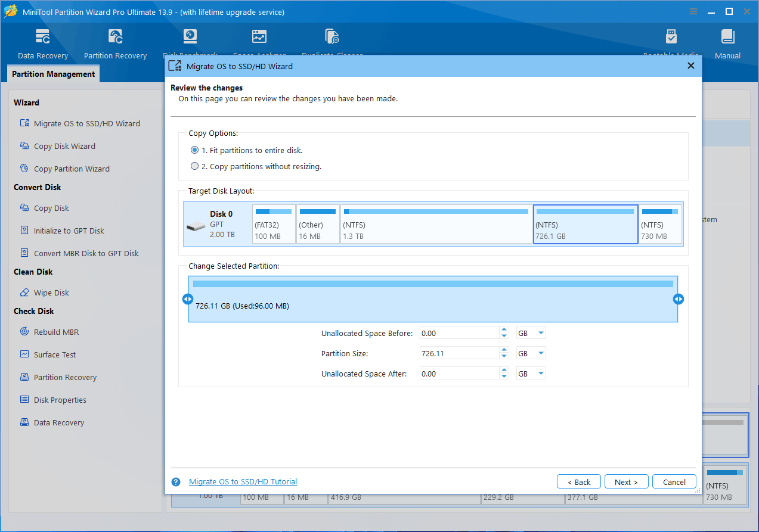759x532 pixels.
Task: Open the Manual from the top toolbar
Action: coord(727,45)
